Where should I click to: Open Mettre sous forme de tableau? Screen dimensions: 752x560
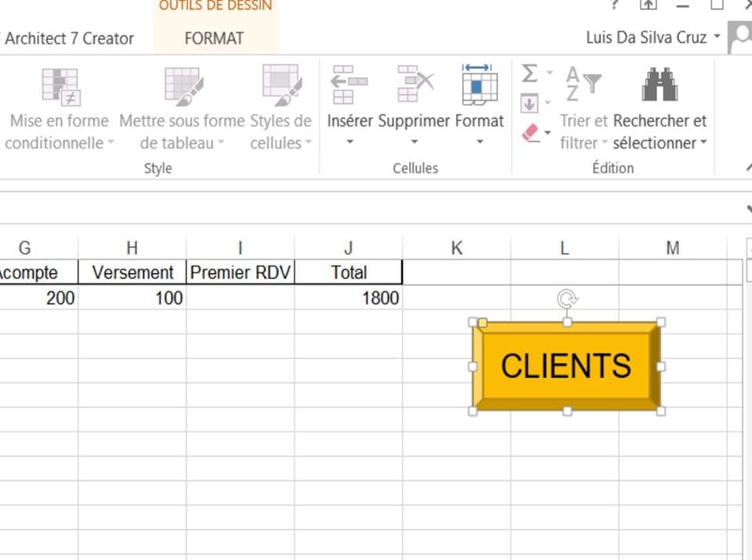[x=182, y=109]
